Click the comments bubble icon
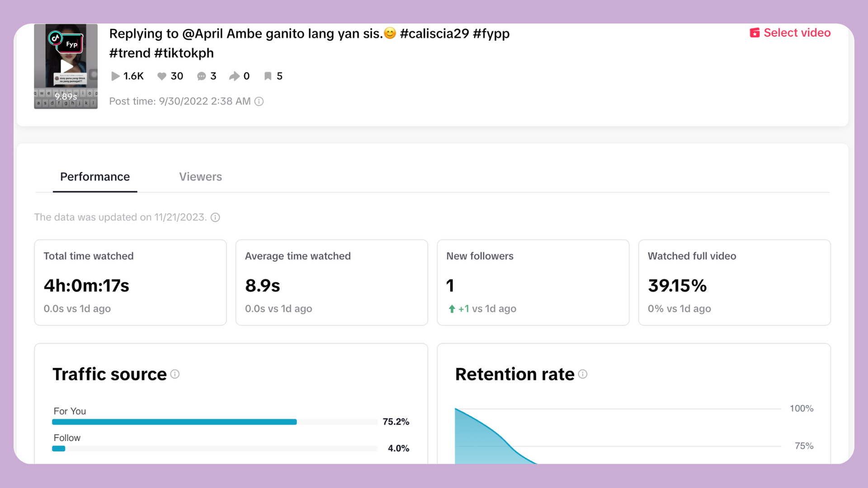868x488 pixels. click(x=202, y=76)
